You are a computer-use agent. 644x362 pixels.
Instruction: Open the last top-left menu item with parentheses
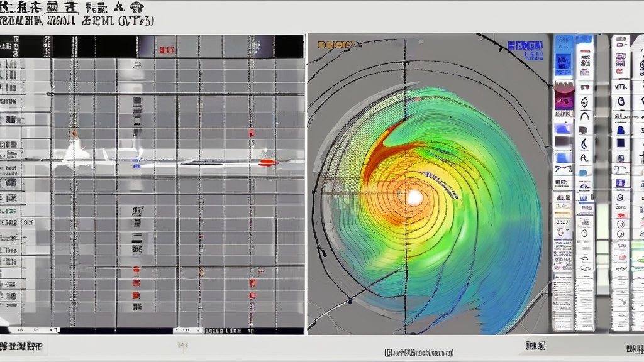tap(134, 20)
